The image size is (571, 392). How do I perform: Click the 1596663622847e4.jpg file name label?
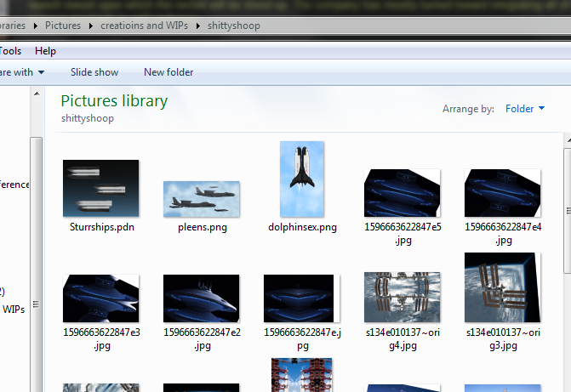503,234
